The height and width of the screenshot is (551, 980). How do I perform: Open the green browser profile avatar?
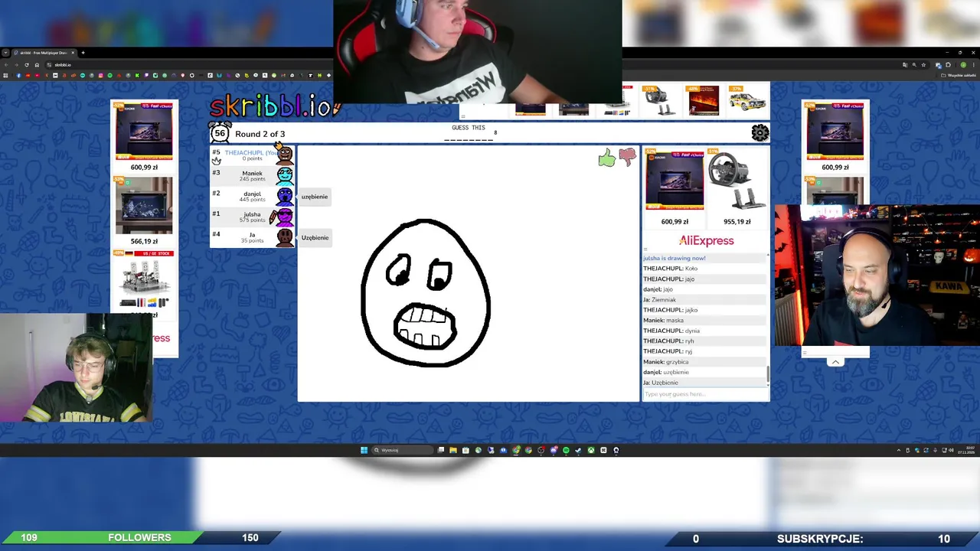coord(963,64)
